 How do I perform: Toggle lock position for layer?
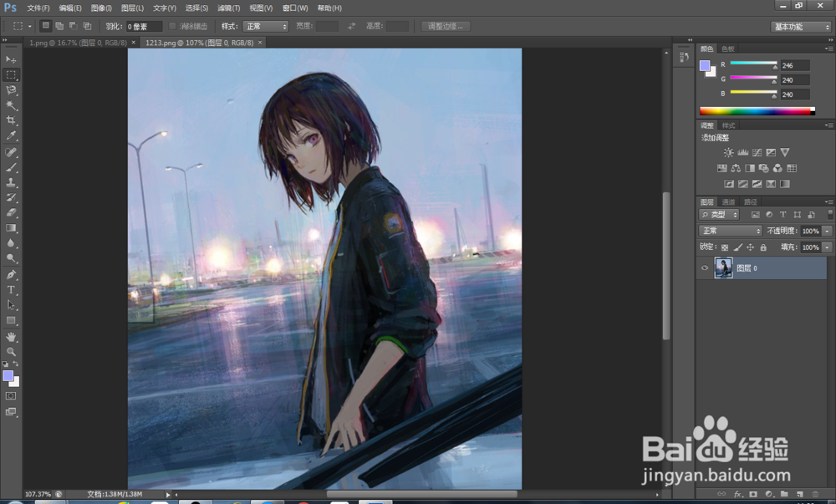pos(750,247)
